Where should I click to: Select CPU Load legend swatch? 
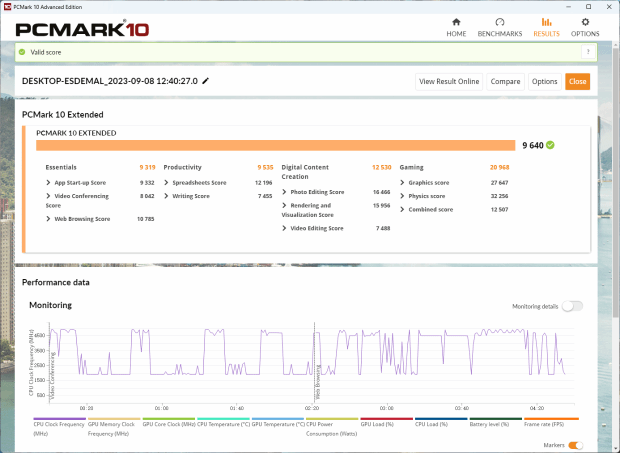(441, 419)
